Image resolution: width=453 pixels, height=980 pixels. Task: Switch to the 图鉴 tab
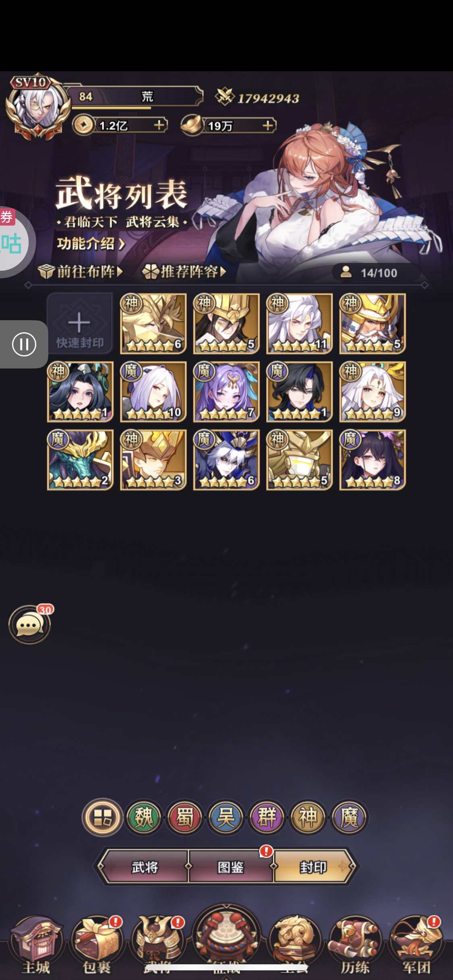(x=231, y=867)
